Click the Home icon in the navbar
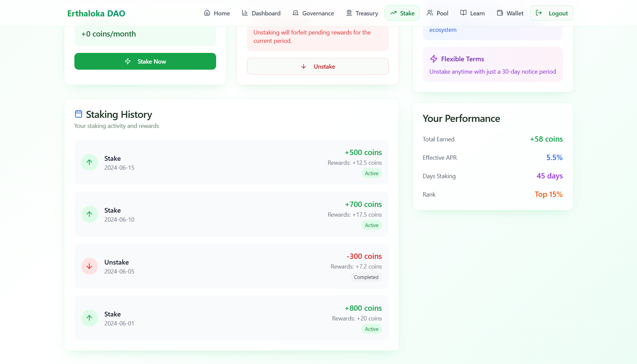Viewport: 637px width, 364px height. 207,13
